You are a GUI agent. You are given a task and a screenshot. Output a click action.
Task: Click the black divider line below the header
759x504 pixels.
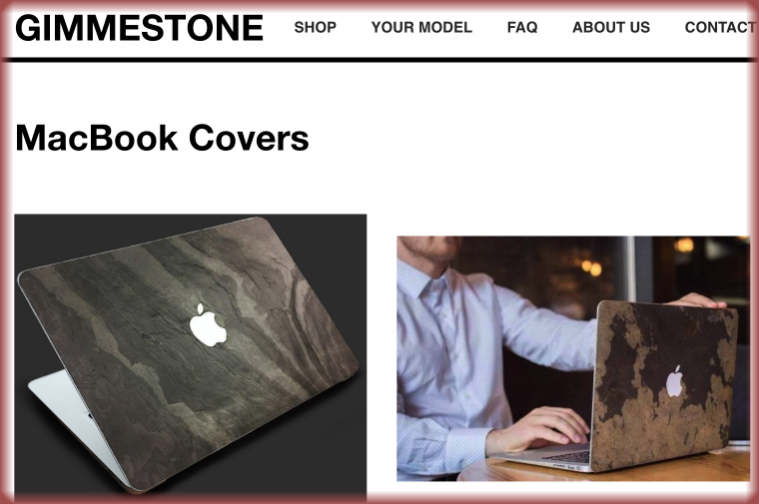coord(380,60)
